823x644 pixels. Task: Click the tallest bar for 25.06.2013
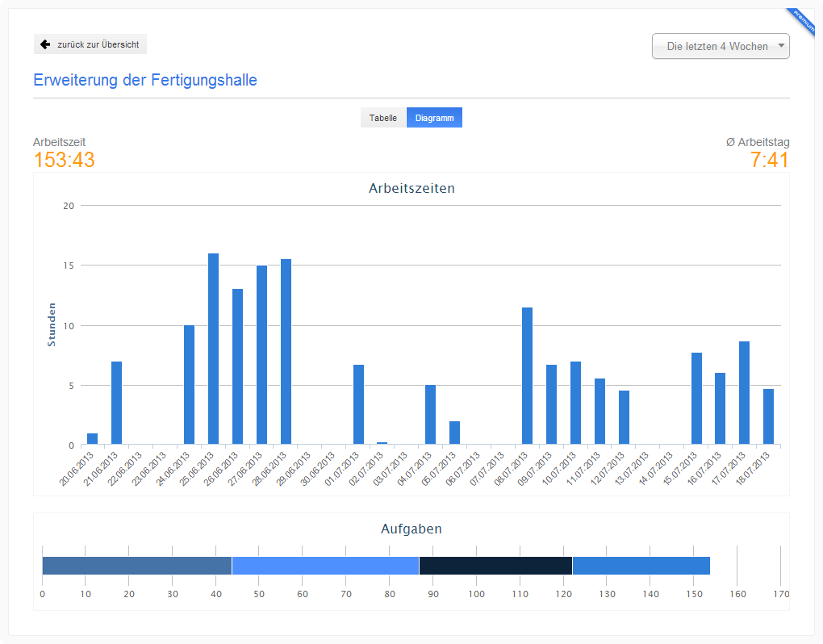click(x=214, y=349)
